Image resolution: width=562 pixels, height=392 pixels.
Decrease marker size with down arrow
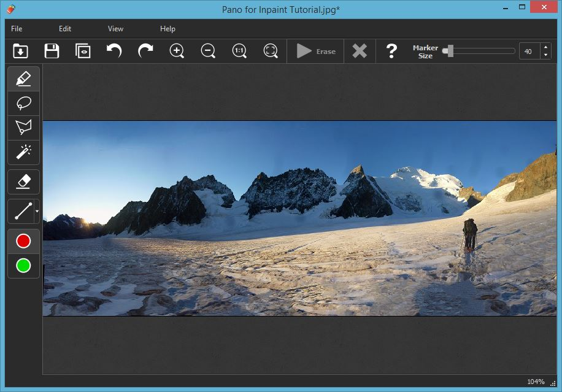pos(545,55)
